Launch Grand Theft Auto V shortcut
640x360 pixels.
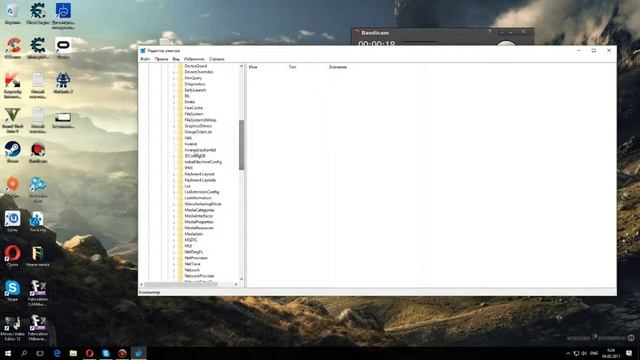click(13, 120)
